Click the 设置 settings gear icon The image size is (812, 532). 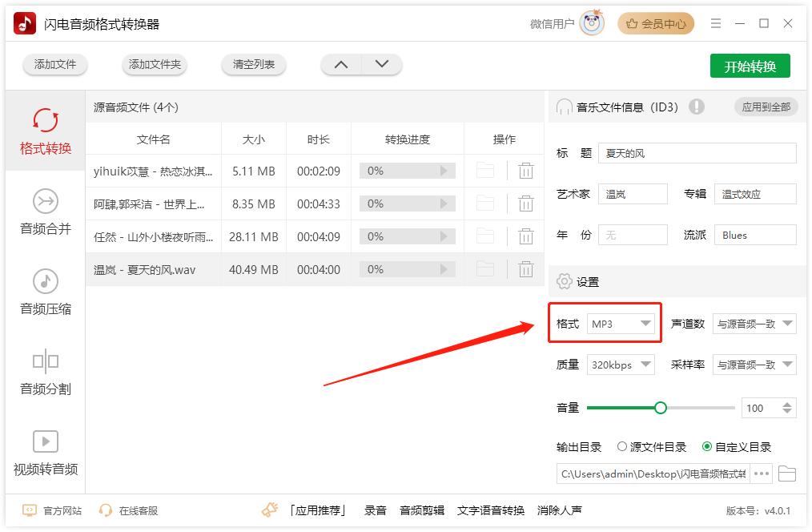[x=565, y=281]
